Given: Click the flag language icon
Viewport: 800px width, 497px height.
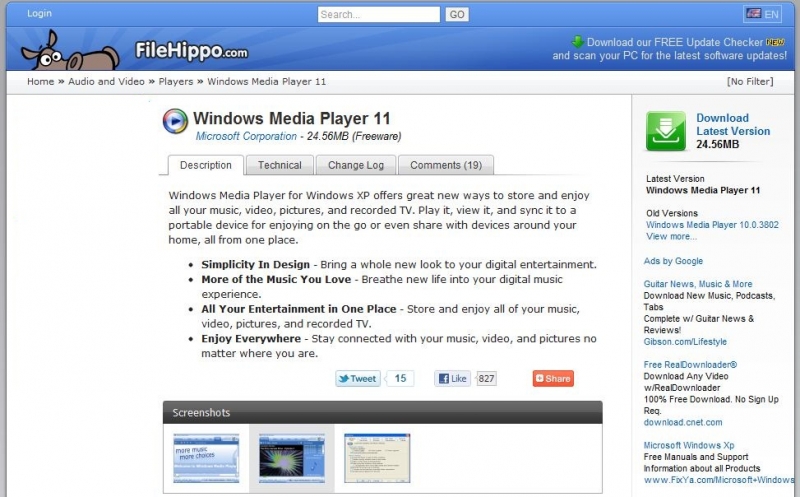Looking at the screenshot, I should tap(753, 14).
